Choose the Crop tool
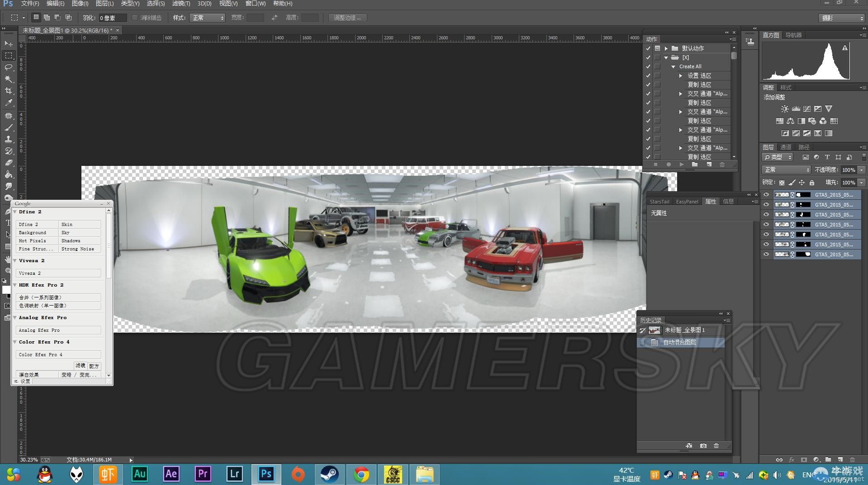Screen dimensions: 868x485 [9, 91]
